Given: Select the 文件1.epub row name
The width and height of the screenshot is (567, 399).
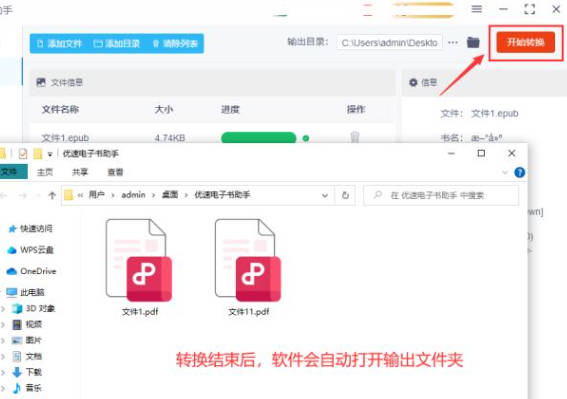Looking at the screenshot, I should pos(65,138).
